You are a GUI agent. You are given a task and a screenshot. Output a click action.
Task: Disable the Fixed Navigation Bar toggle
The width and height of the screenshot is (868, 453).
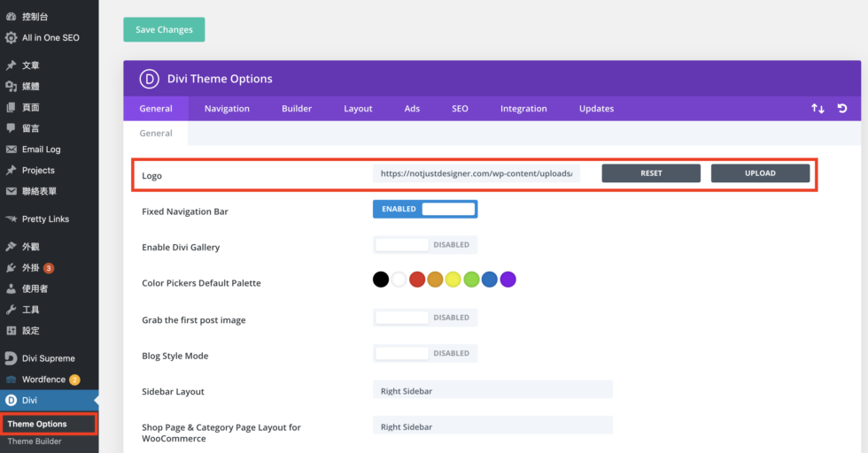[x=425, y=209]
